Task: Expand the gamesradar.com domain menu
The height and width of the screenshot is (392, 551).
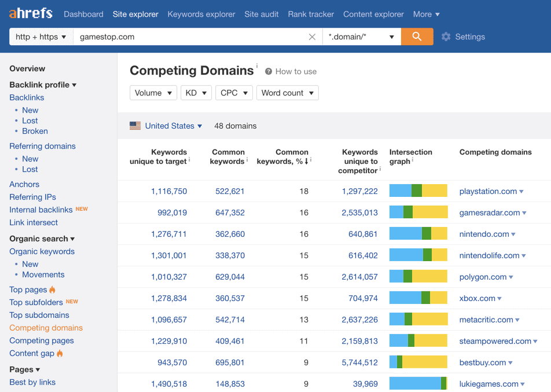Action: [524, 213]
